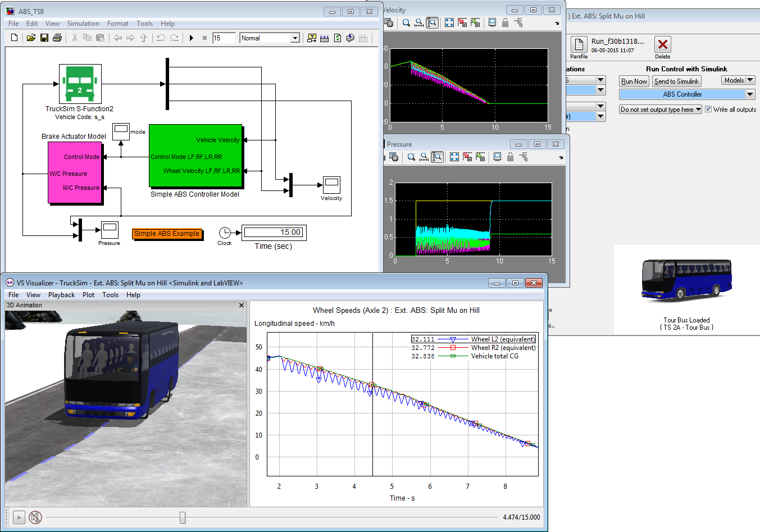Click the red X Delete icon
Viewport: 760px width, 532px height.
tap(663, 45)
